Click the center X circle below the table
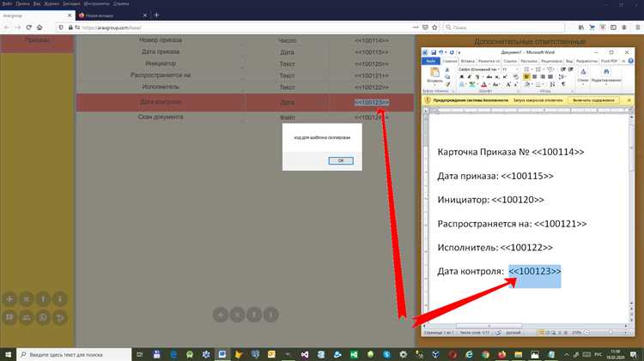 click(x=237, y=315)
